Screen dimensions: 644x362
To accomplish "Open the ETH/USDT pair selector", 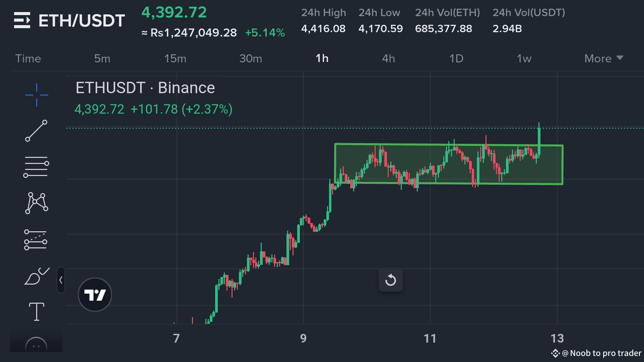I will tap(81, 21).
